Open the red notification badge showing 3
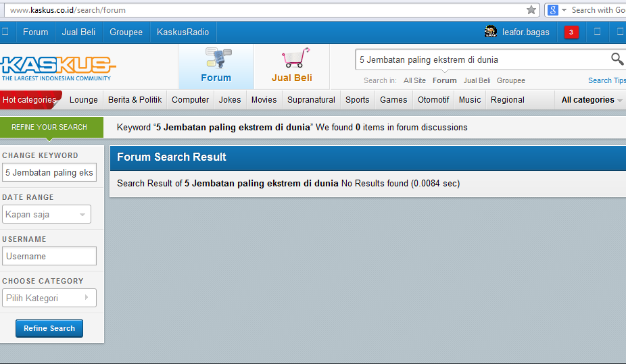Viewport: 626px width, 364px height. (571, 32)
